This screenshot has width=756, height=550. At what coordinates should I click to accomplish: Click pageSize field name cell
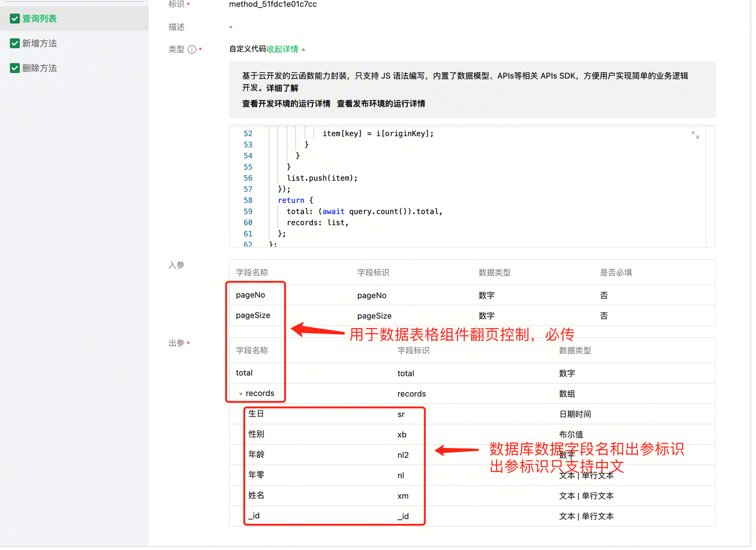[x=253, y=315]
